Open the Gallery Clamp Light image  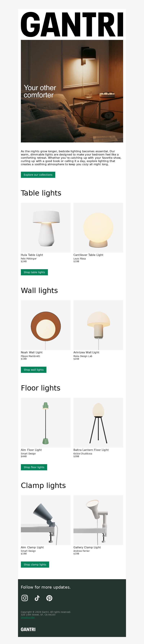point(98,520)
